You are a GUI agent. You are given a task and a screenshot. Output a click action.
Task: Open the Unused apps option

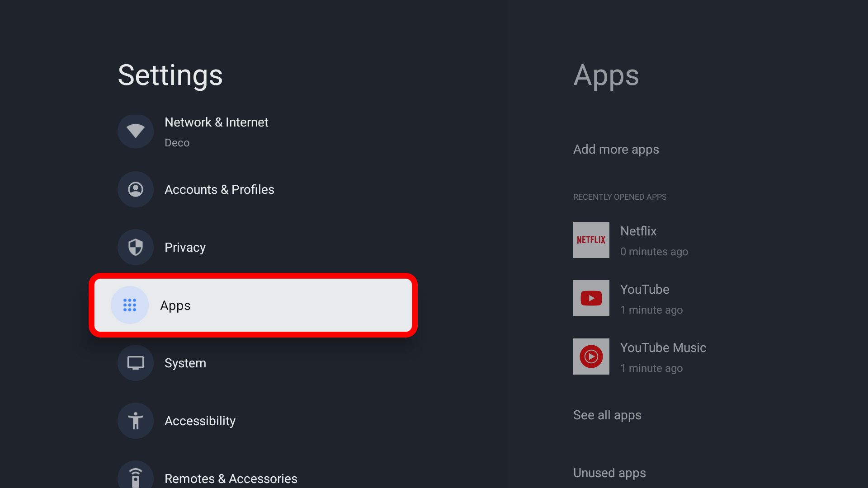pyautogui.click(x=609, y=473)
